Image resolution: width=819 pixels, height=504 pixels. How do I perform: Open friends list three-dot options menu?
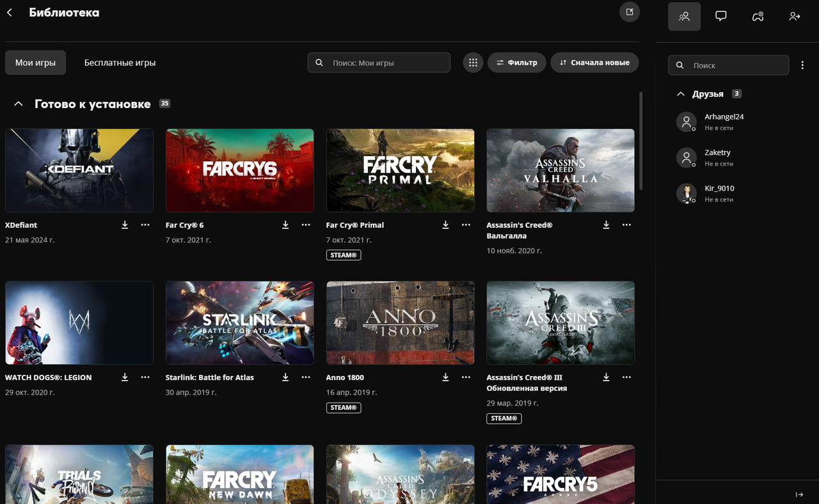pyautogui.click(x=802, y=65)
